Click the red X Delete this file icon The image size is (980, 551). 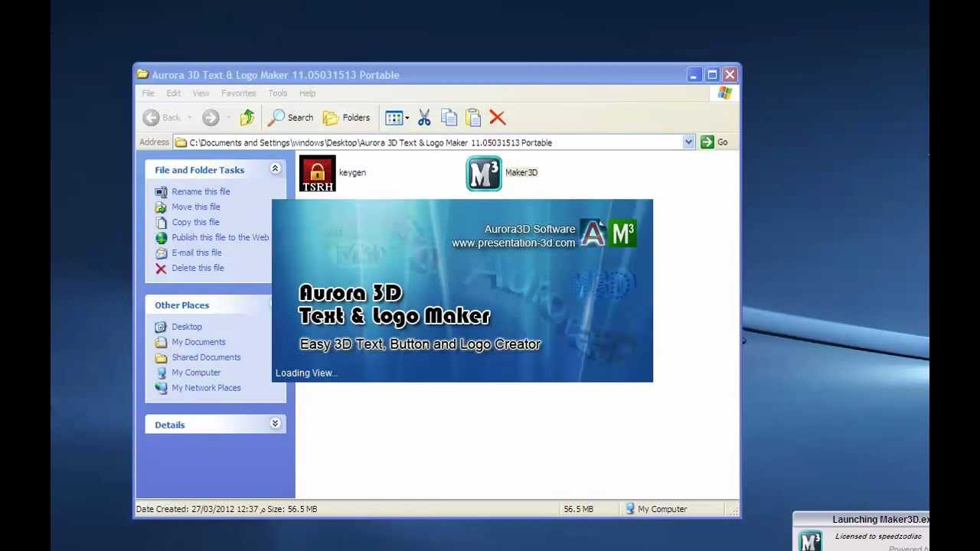pos(161,268)
